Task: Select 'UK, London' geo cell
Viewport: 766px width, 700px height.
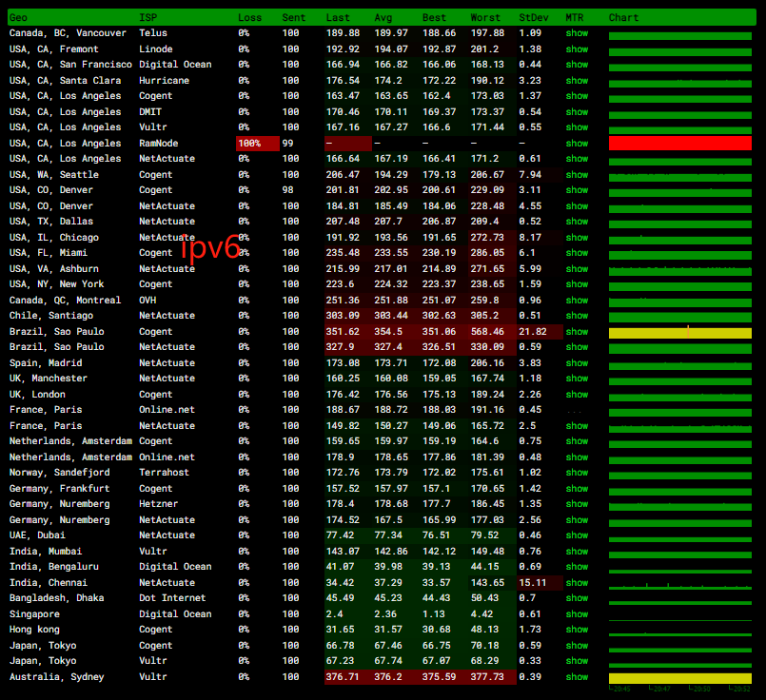Action: (37, 395)
